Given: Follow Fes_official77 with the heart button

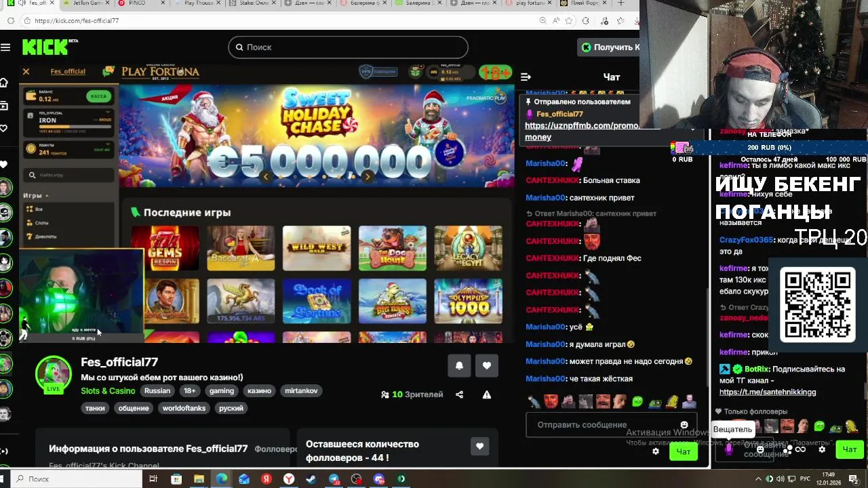Looking at the screenshot, I should (486, 365).
